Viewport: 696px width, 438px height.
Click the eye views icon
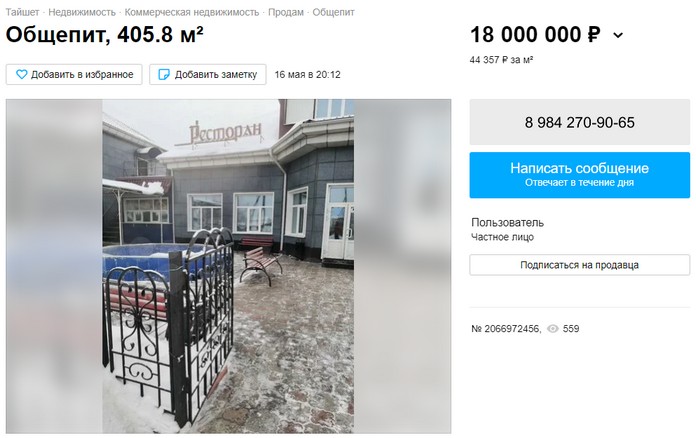(553, 329)
